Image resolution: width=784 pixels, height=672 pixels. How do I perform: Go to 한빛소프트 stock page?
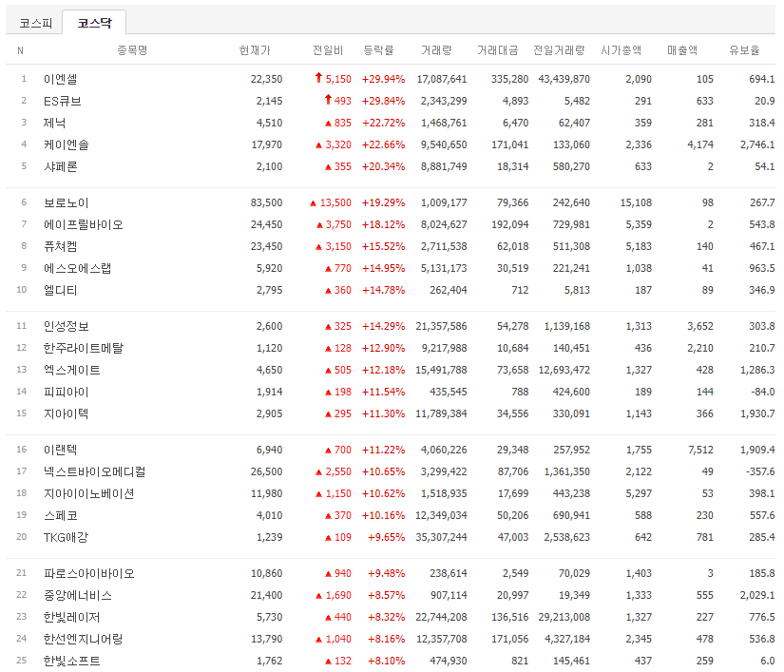coord(72,661)
